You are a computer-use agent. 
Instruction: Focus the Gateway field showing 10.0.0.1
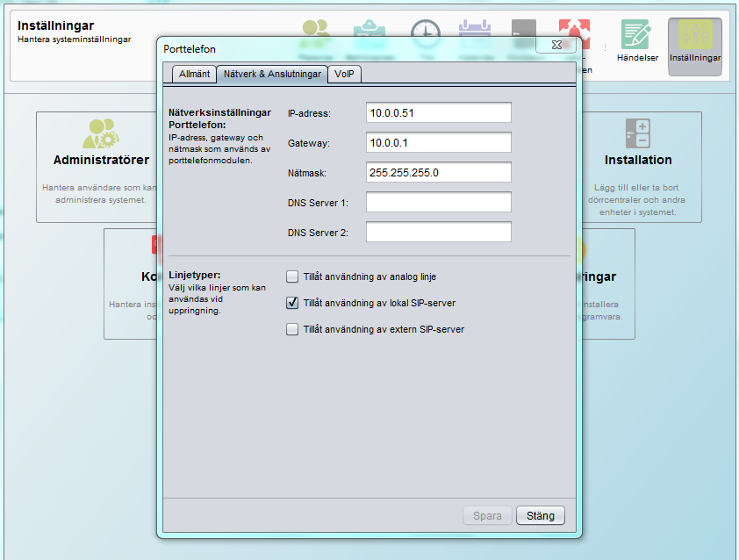click(x=438, y=142)
